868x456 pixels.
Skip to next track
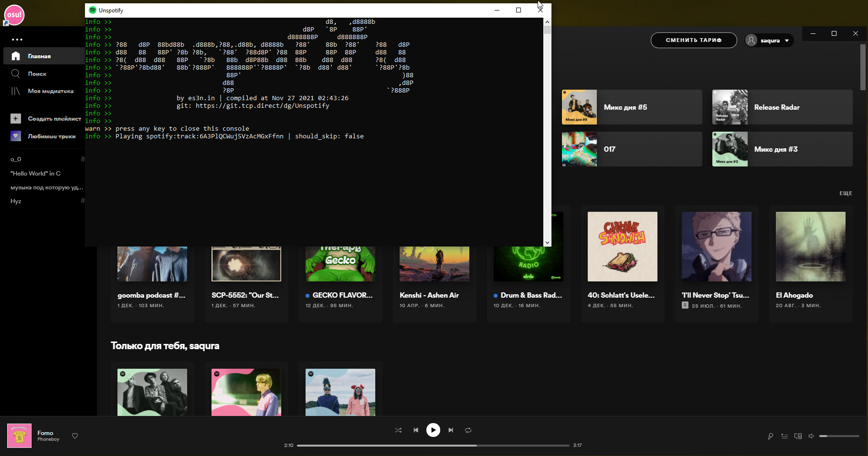click(x=451, y=430)
